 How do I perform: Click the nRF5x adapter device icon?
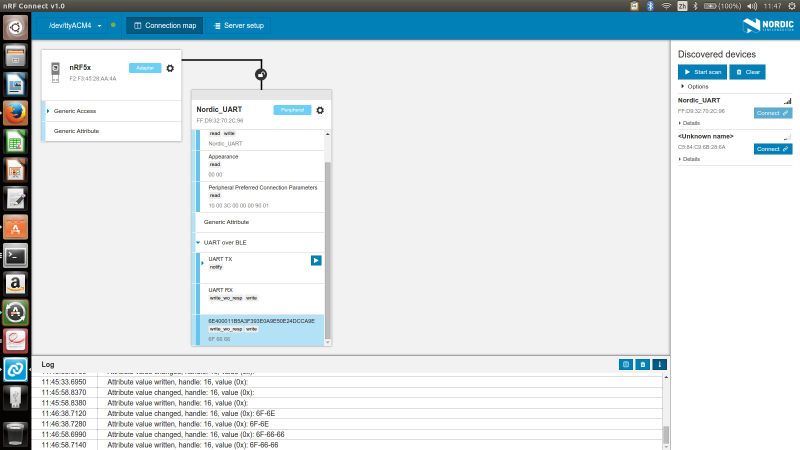[56, 72]
